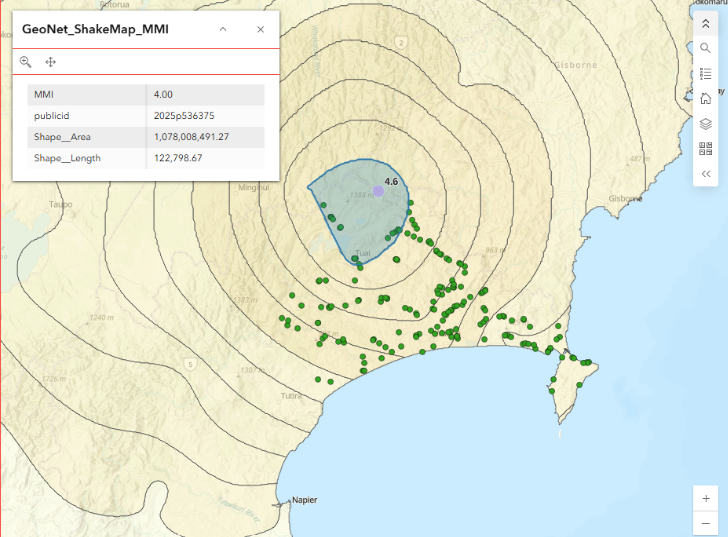This screenshot has width=728, height=537.
Task: Zoom out with the minus button
Action: 706,524
